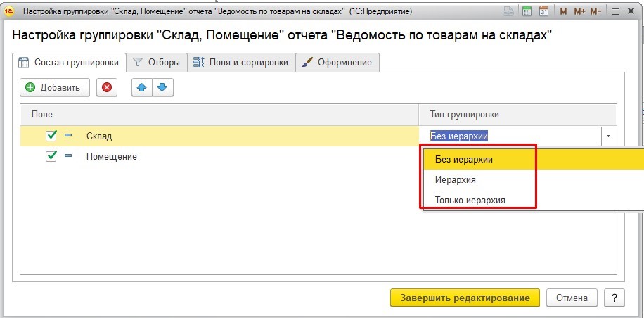The height and width of the screenshot is (318, 644).
Task: Move the field down with blue arrow
Action: (x=162, y=87)
